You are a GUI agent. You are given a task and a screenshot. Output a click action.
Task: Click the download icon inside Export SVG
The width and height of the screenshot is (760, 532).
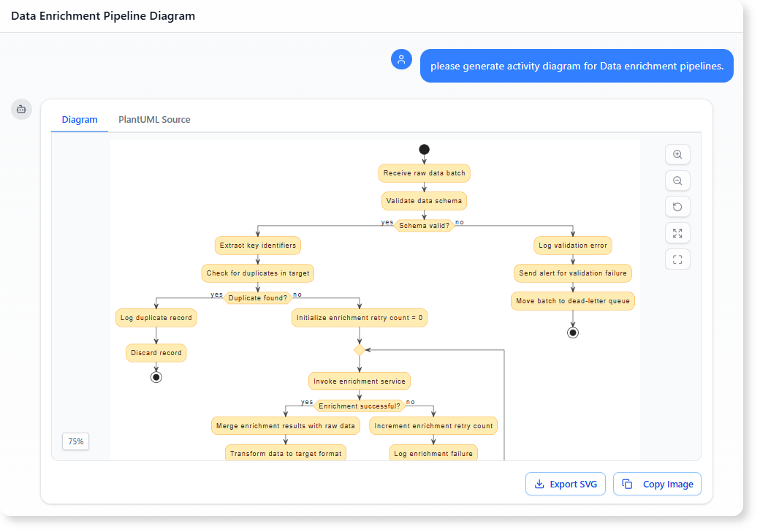[539, 484]
